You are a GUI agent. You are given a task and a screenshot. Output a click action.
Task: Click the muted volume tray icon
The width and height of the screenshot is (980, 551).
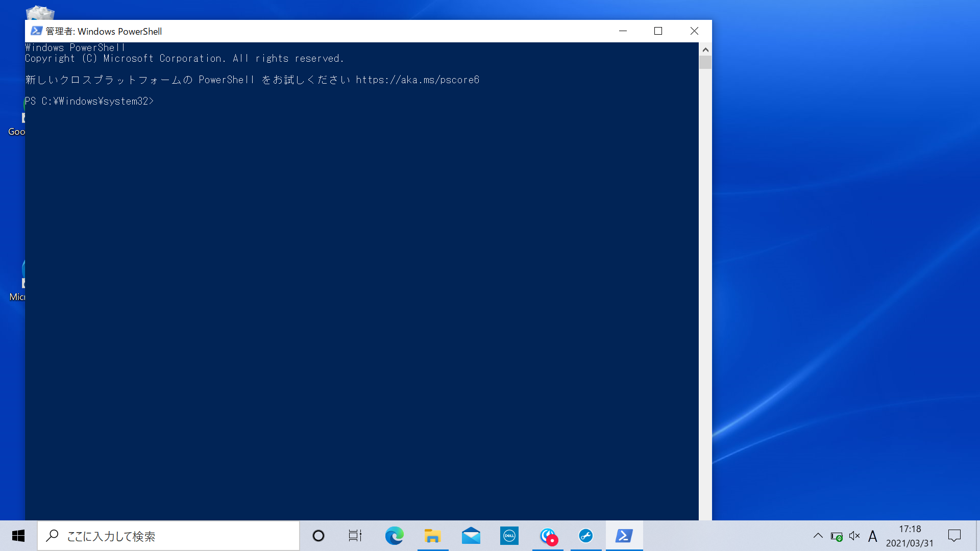tap(855, 536)
